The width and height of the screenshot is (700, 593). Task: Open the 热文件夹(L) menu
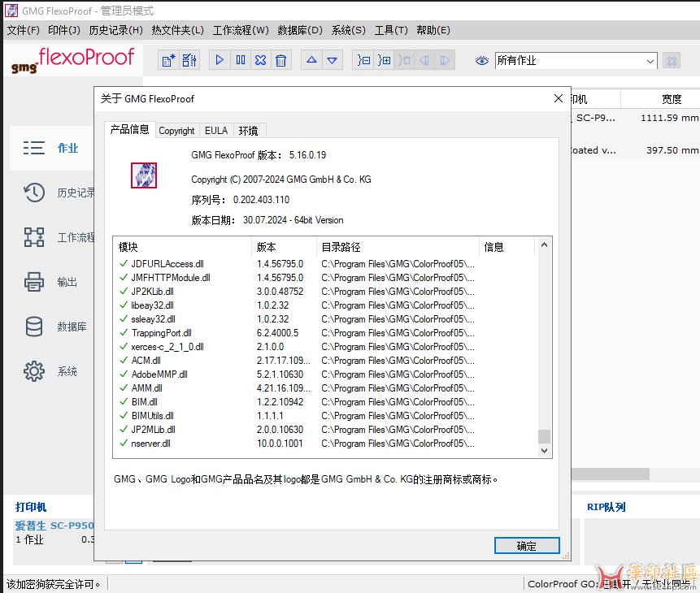pos(178,30)
